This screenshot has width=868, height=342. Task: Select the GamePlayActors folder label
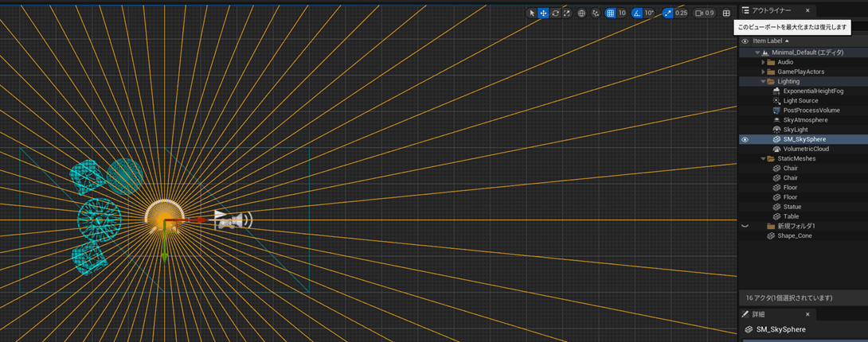tap(800, 72)
